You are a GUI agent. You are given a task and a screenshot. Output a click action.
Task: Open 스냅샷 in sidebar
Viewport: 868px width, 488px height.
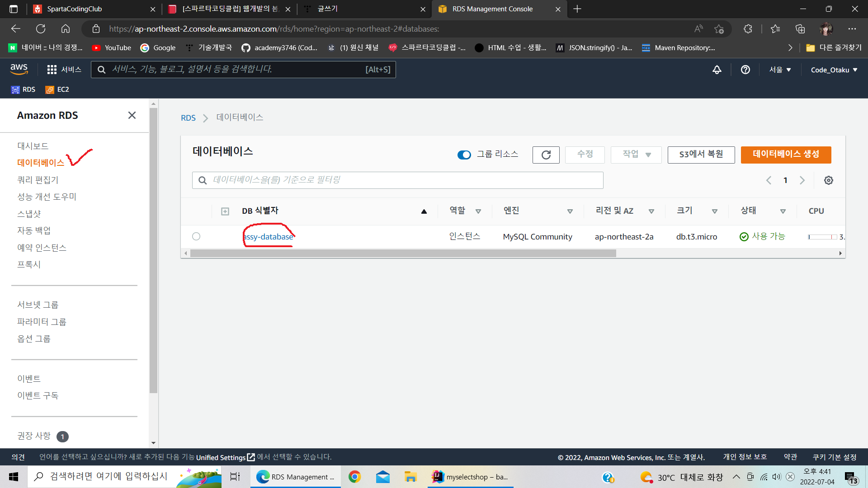(x=29, y=214)
